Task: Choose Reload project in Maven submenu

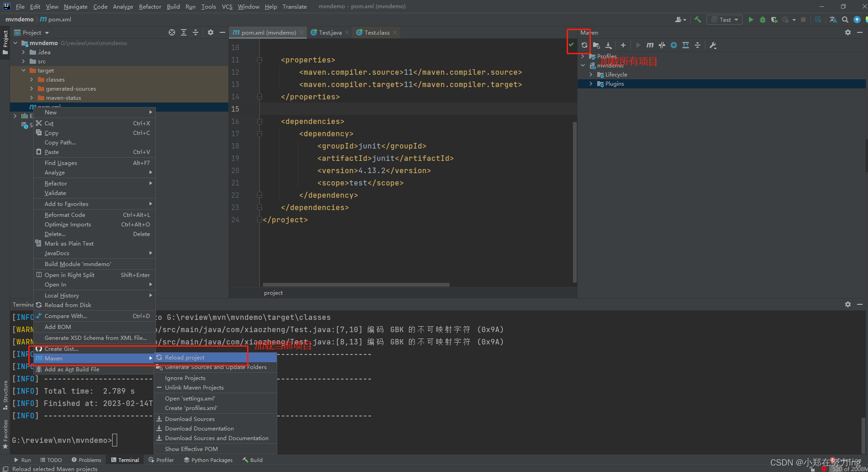Action: [x=216, y=358]
